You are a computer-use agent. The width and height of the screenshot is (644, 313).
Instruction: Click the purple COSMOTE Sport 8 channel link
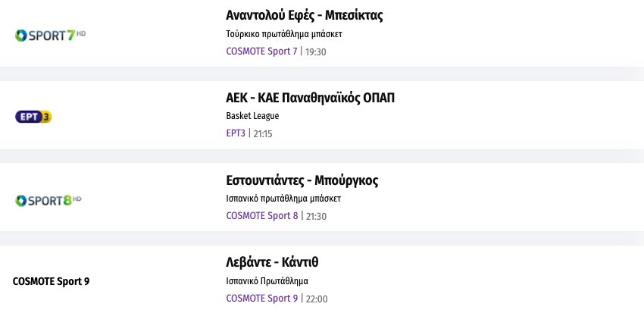click(261, 216)
